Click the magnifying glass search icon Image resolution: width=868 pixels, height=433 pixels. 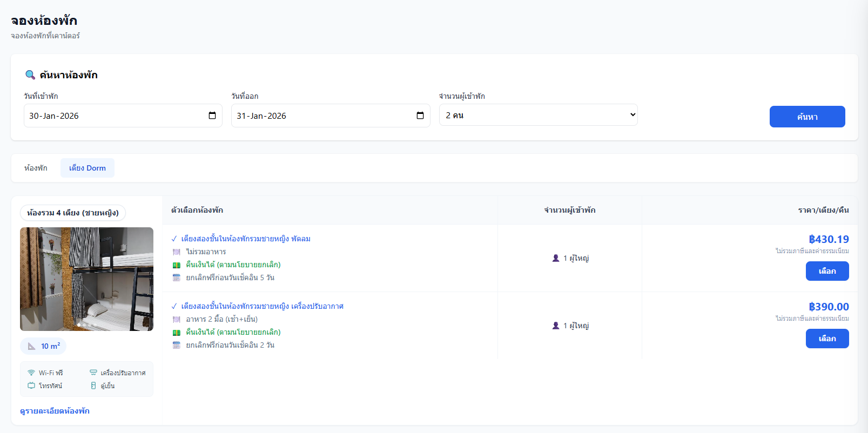pyautogui.click(x=30, y=75)
